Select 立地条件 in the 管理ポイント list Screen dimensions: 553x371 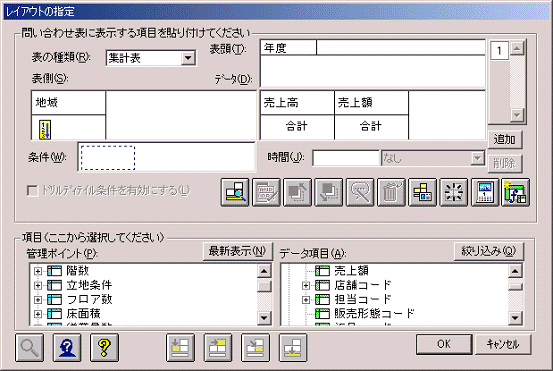[x=89, y=285]
